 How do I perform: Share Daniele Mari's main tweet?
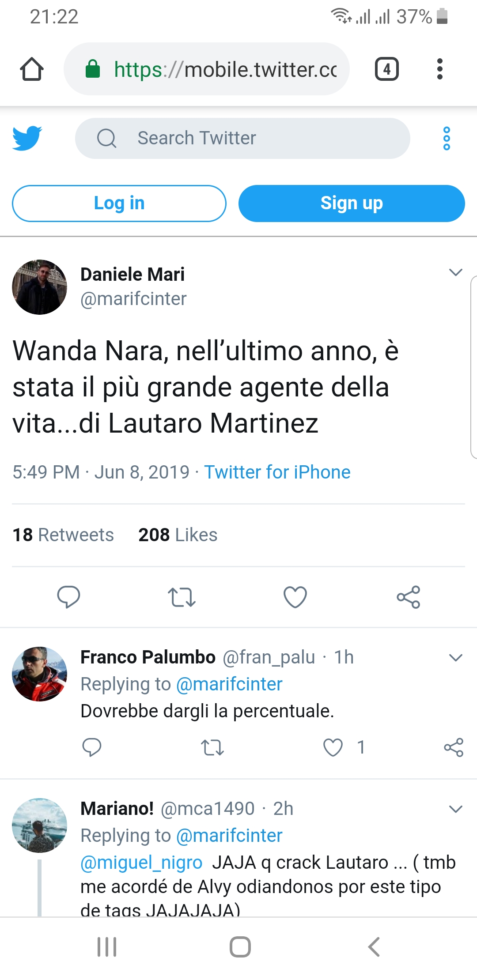(409, 597)
